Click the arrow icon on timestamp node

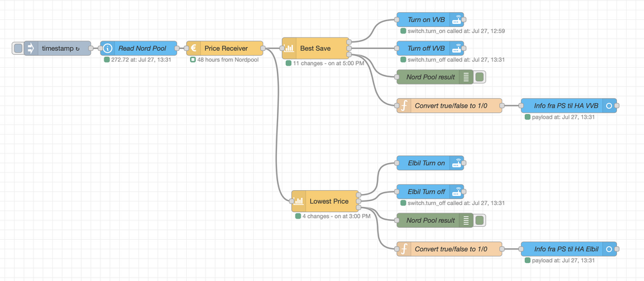point(30,48)
